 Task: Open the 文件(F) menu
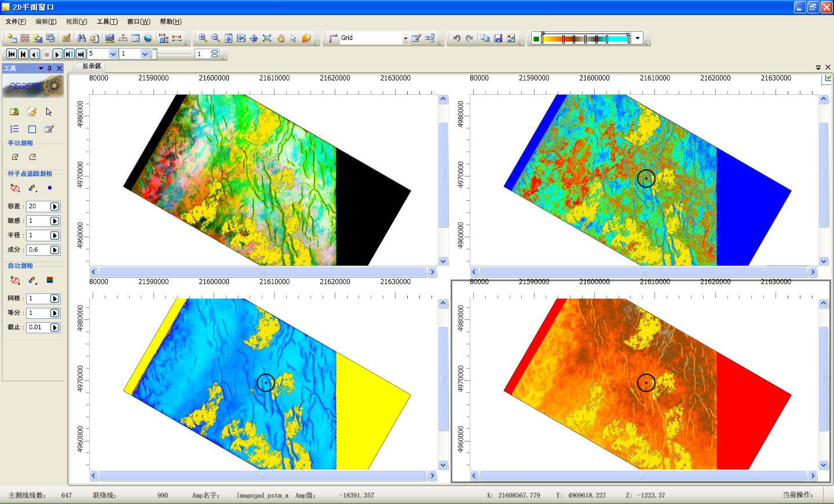pyautogui.click(x=16, y=21)
